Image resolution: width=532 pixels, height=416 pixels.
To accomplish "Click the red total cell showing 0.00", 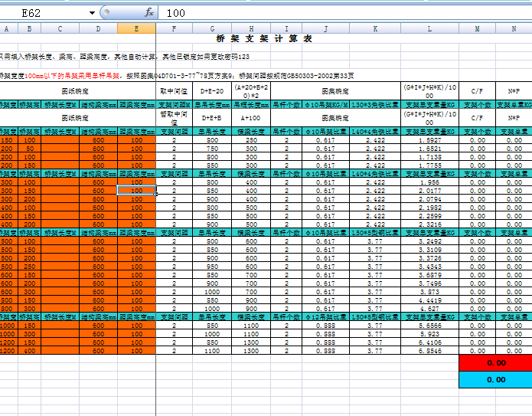I will pos(496,362).
